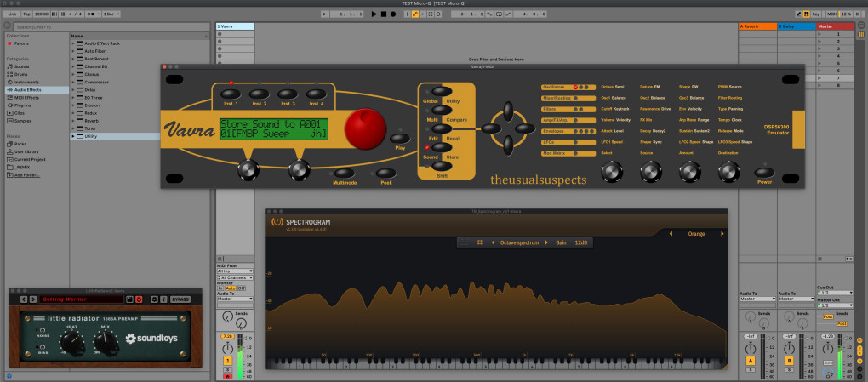Screen dimensions: 868x382
Task: Select Inst. 2 on the Vavra synth
Action: click(x=259, y=94)
